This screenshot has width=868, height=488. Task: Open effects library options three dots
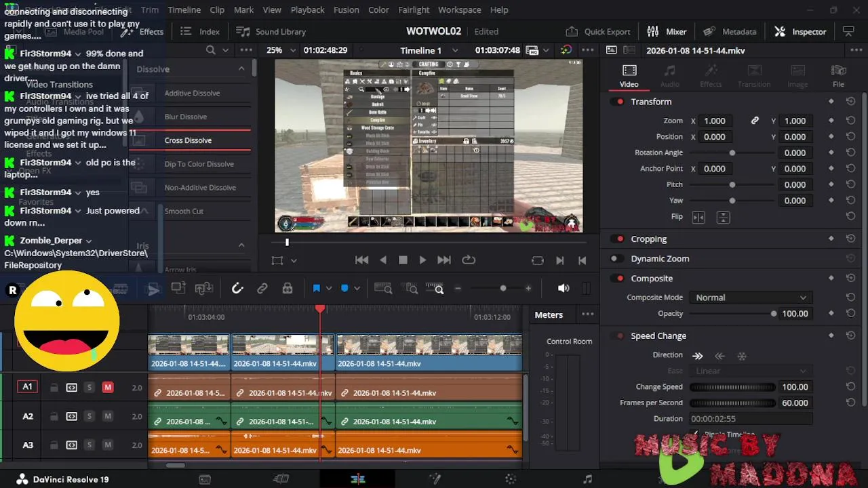245,50
